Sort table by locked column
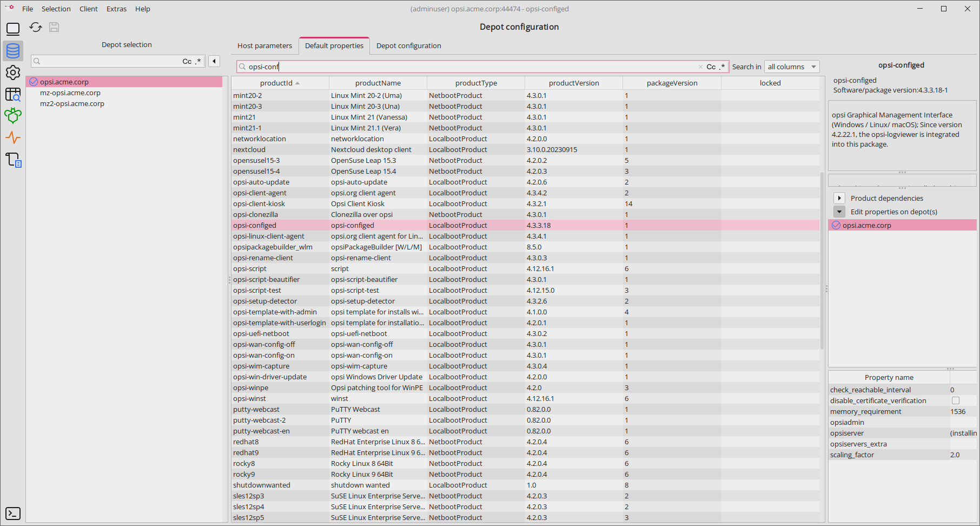The width and height of the screenshot is (980, 526). pos(770,83)
